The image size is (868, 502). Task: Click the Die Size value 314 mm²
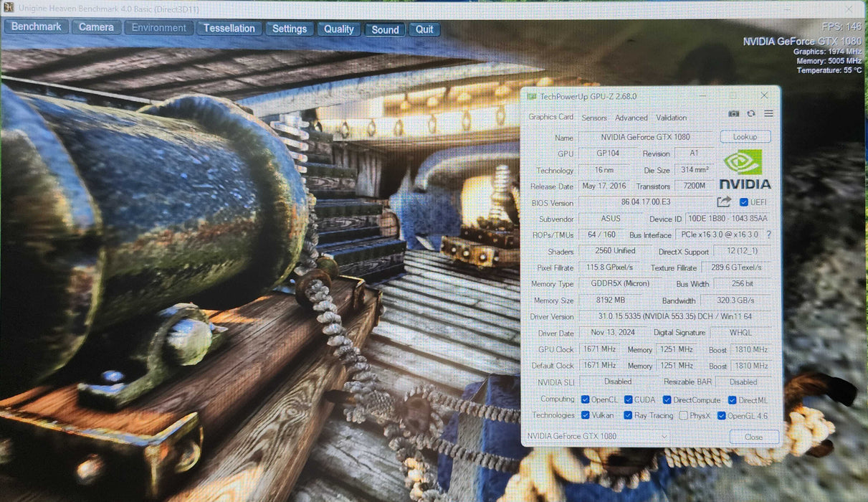click(695, 170)
